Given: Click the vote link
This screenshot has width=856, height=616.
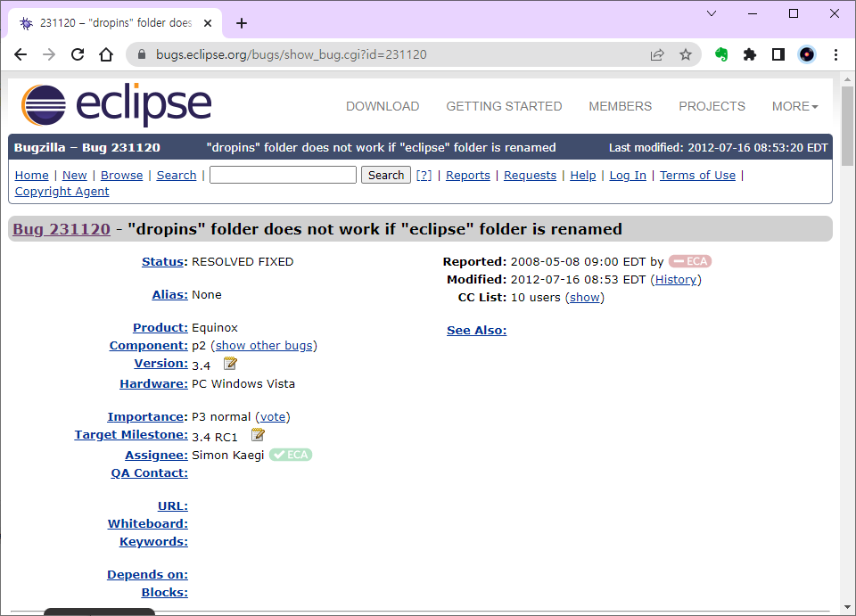Looking at the screenshot, I should click(273, 417).
